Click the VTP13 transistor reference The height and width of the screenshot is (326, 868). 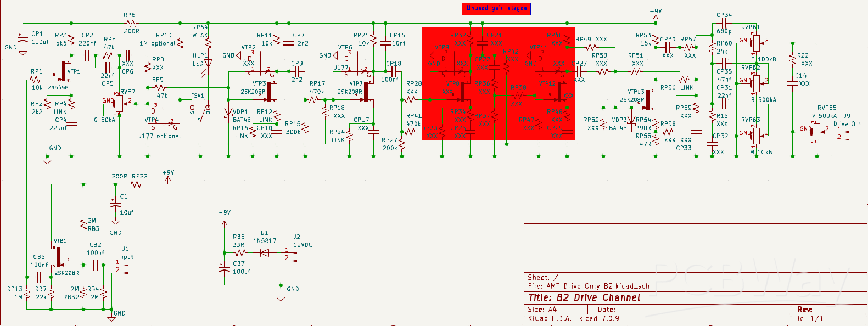[x=636, y=92]
